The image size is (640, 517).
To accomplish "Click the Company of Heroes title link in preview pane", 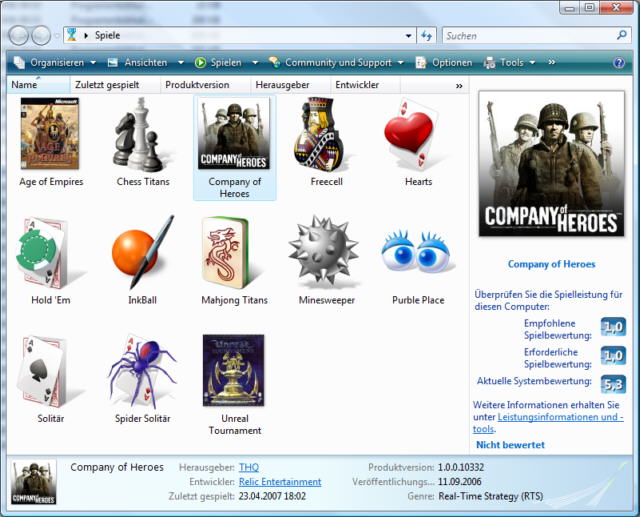I will click(551, 264).
